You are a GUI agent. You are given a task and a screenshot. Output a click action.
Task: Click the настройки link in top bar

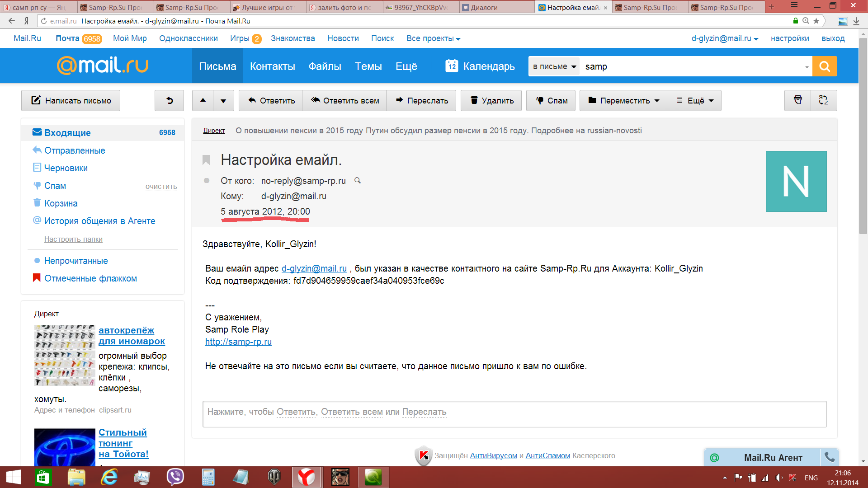click(x=790, y=38)
